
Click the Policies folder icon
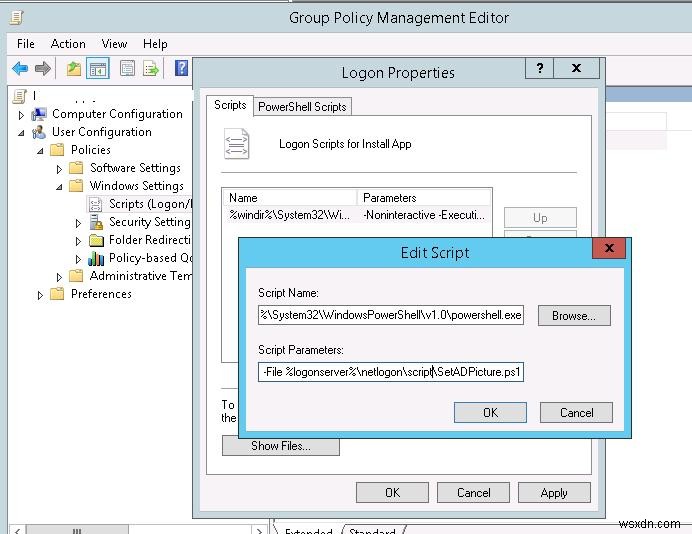[57, 150]
